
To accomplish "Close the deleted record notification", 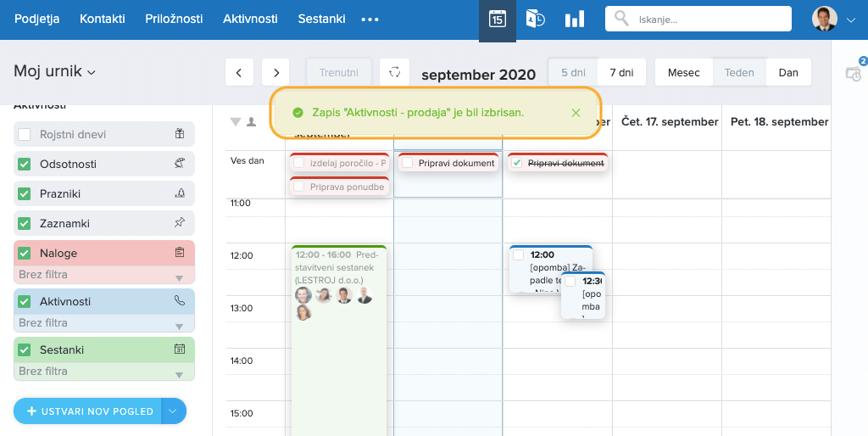I will (576, 113).
